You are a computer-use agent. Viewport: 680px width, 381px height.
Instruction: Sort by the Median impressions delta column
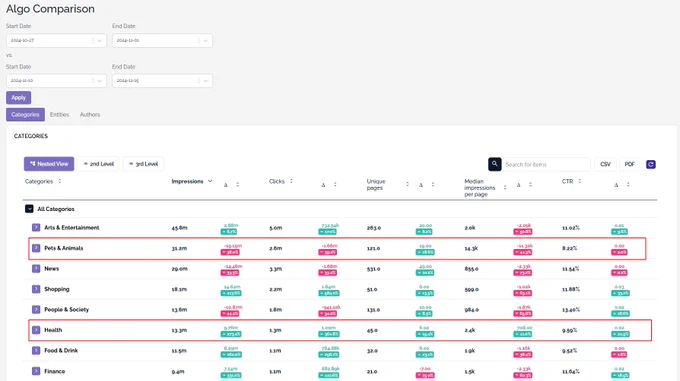[x=530, y=185]
